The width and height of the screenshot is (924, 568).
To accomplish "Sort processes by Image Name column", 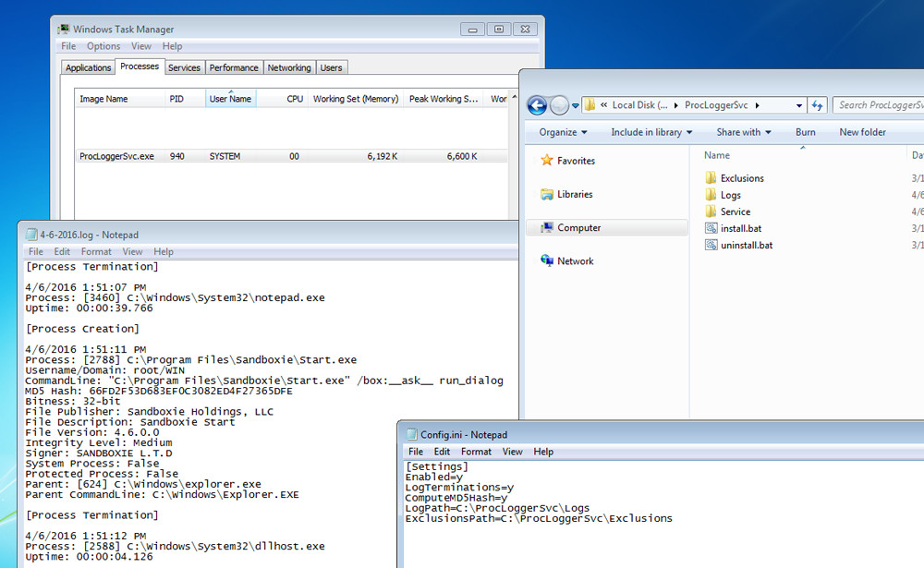I will [x=120, y=99].
